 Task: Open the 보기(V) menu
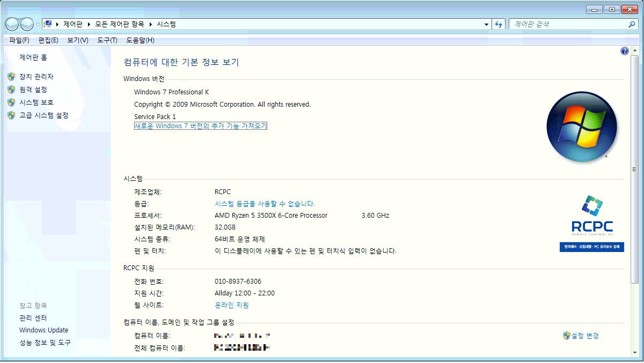pos(77,40)
